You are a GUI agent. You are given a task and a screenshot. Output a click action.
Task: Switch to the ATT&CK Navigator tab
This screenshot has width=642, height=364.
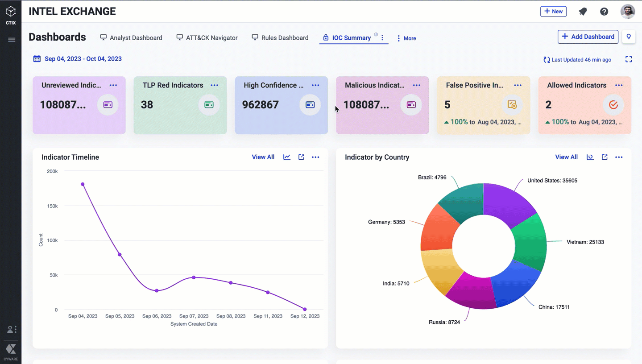tap(207, 38)
